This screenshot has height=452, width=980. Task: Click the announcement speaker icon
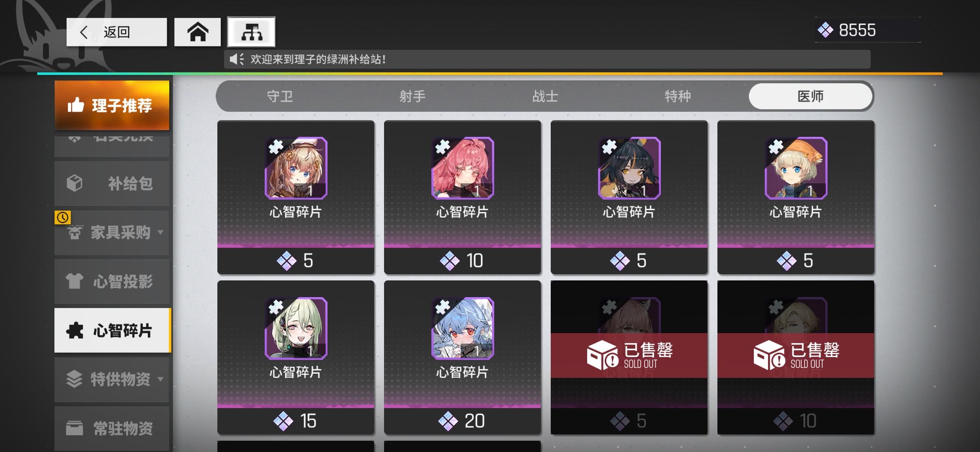point(237,59)
